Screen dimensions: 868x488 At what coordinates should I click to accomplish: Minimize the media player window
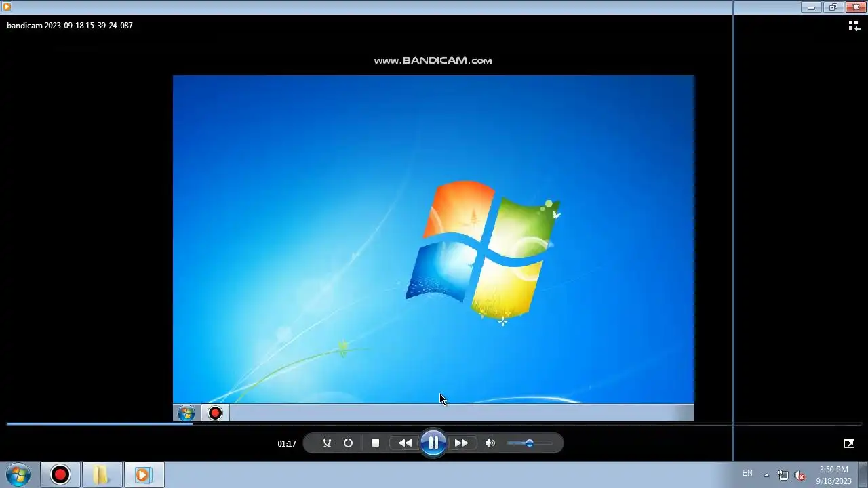coord(811,7)
